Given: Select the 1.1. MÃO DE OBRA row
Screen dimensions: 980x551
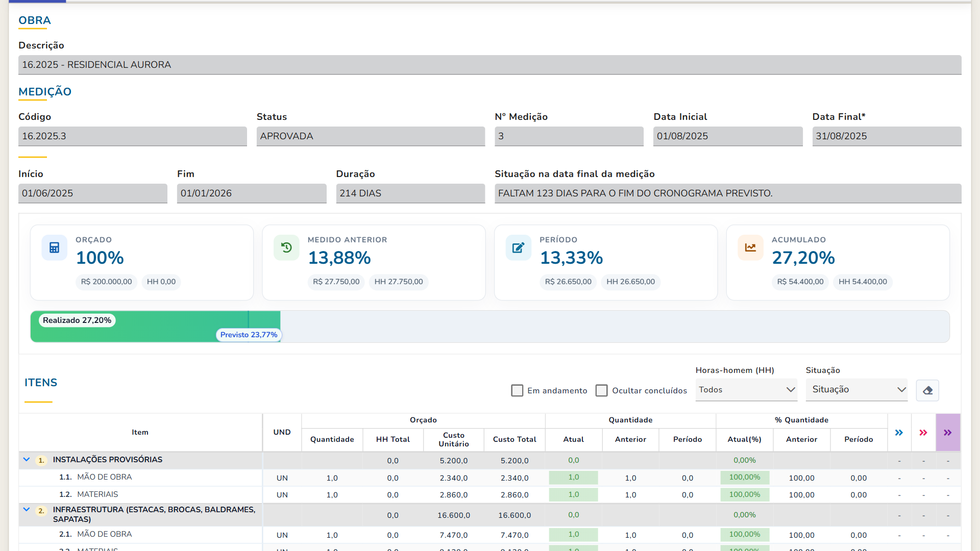Looking at the screenshot, I should (489, 478).
